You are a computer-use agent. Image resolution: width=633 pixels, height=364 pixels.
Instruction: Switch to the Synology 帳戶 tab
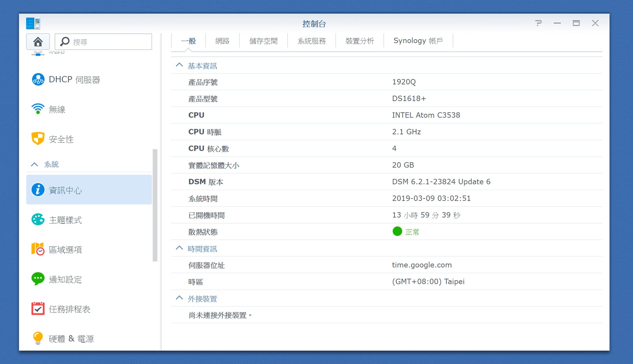tap(418, 41)
